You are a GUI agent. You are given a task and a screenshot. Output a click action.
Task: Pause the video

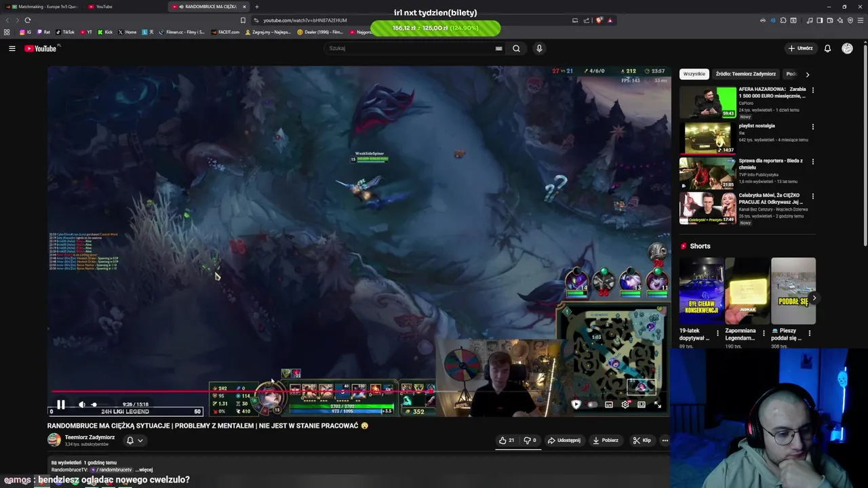point(60,405)
